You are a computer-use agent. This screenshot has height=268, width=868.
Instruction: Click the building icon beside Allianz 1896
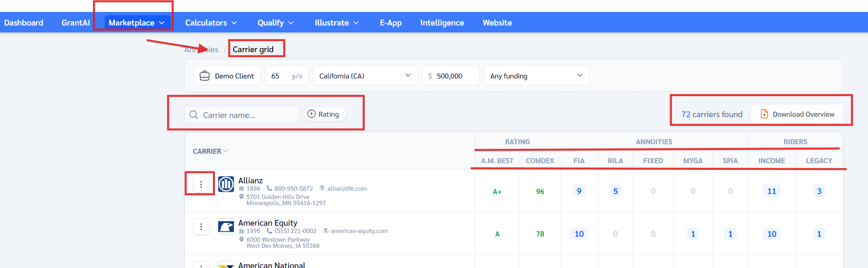[x=241, y=188]
